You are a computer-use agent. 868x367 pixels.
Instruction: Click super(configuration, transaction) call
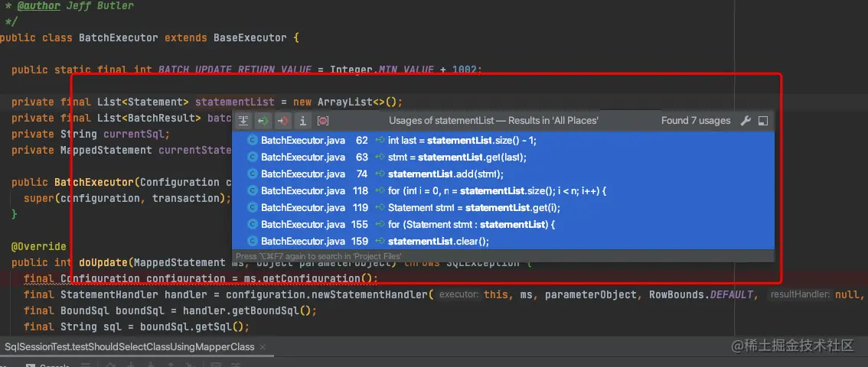(126, 198)
